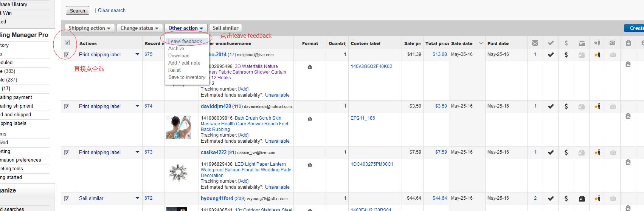Click the shipped box column header icon
The height and width of the screenshot is (211, 644).
[582, 43]
